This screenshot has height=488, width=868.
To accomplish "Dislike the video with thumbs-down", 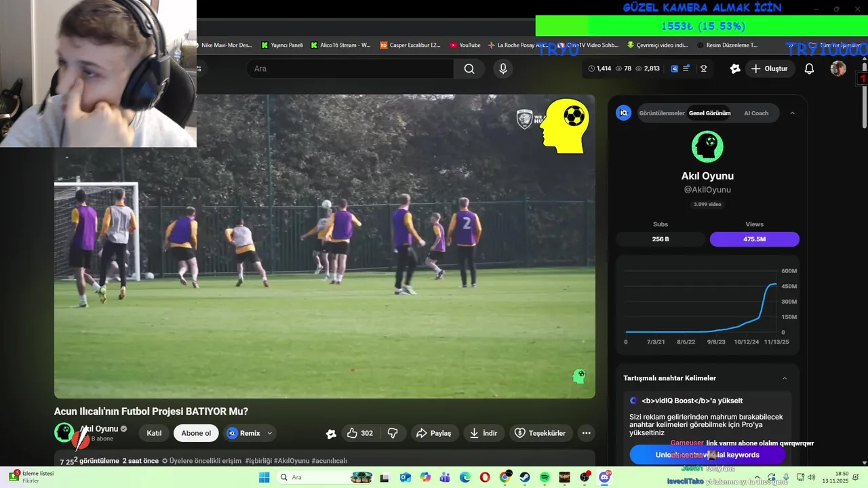I will pos(393,433).
